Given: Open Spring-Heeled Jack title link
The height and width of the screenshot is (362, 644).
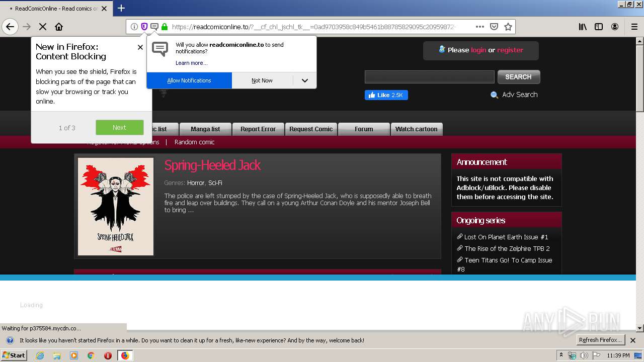Looking at the screenshot, I should [x=212, y=165].
